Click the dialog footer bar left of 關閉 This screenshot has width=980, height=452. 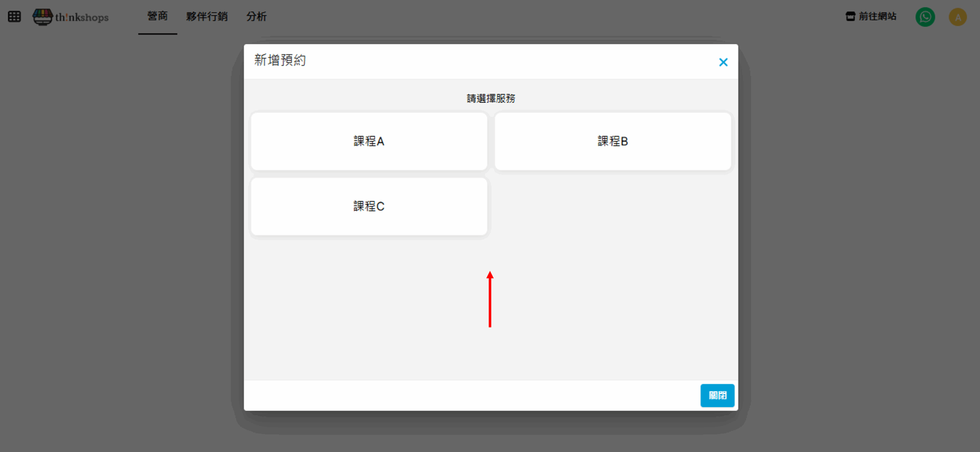coord(459,395)
